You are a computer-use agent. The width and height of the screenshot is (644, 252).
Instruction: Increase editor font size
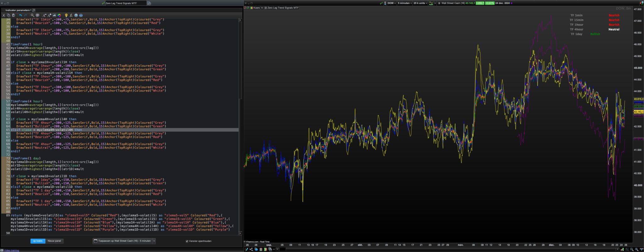pyautogui.click(x=49, y=15)
